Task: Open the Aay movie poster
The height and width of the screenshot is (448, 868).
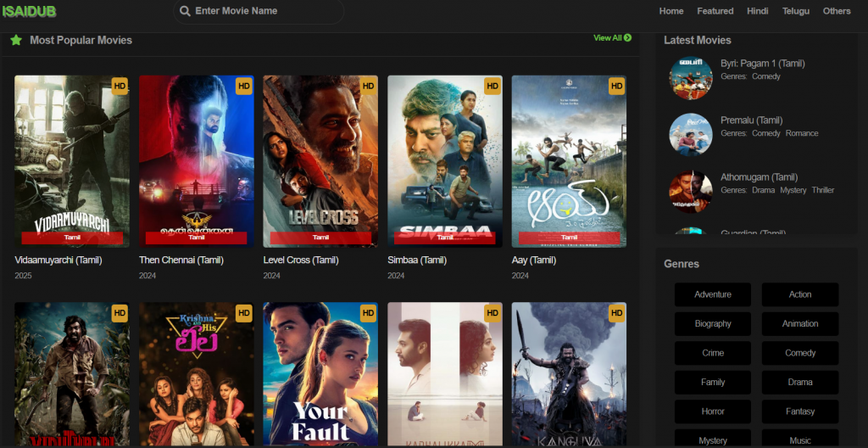Action: [569, 161]
